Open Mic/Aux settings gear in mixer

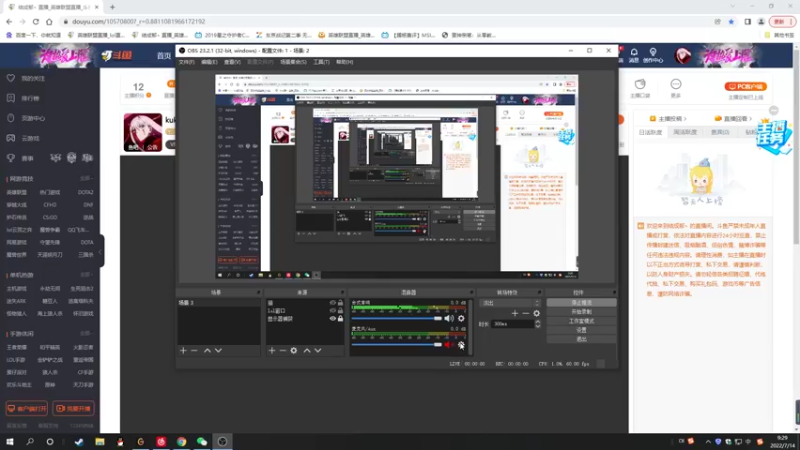461,345
